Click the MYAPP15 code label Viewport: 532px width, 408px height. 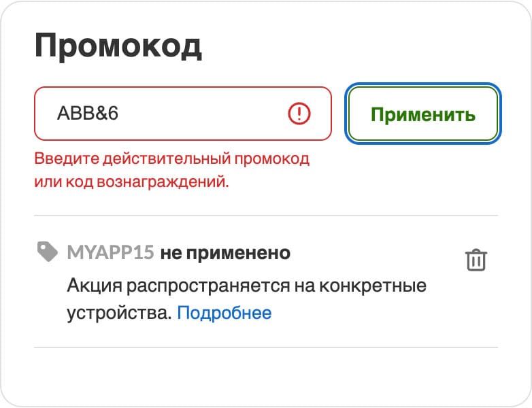point(110,253)
